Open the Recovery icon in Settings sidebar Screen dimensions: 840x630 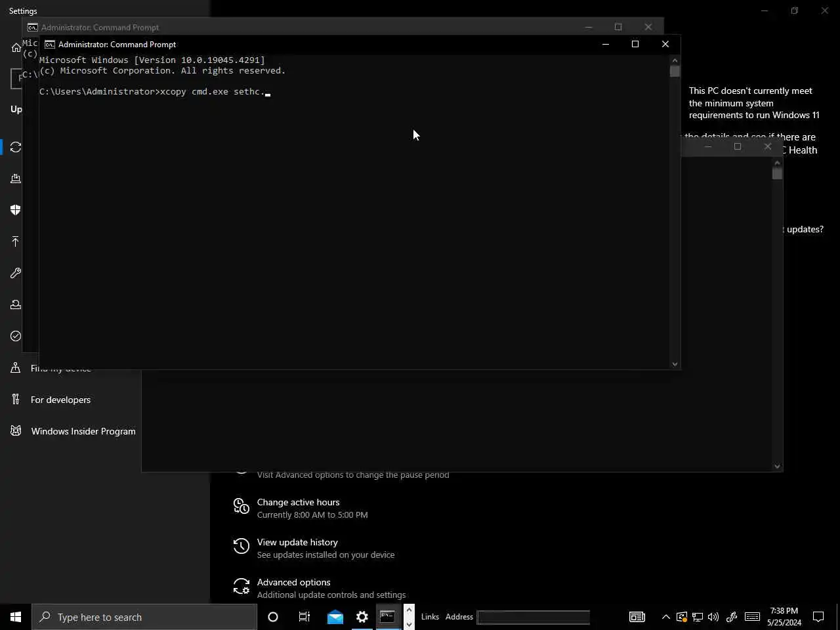pyautogui.click(x=16, y=304)
